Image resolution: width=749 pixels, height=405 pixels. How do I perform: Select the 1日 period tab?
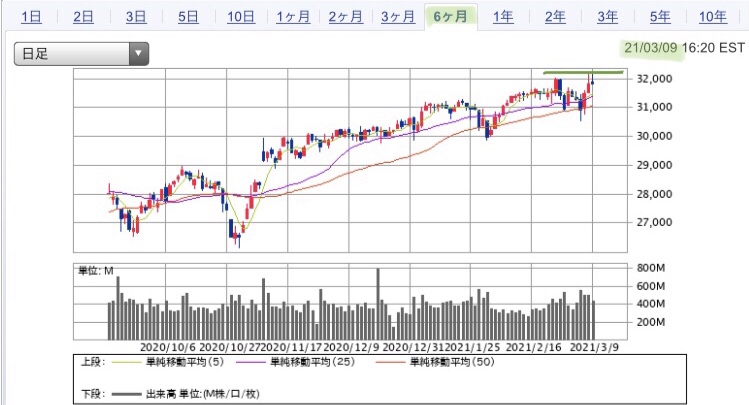coord(31,16)
